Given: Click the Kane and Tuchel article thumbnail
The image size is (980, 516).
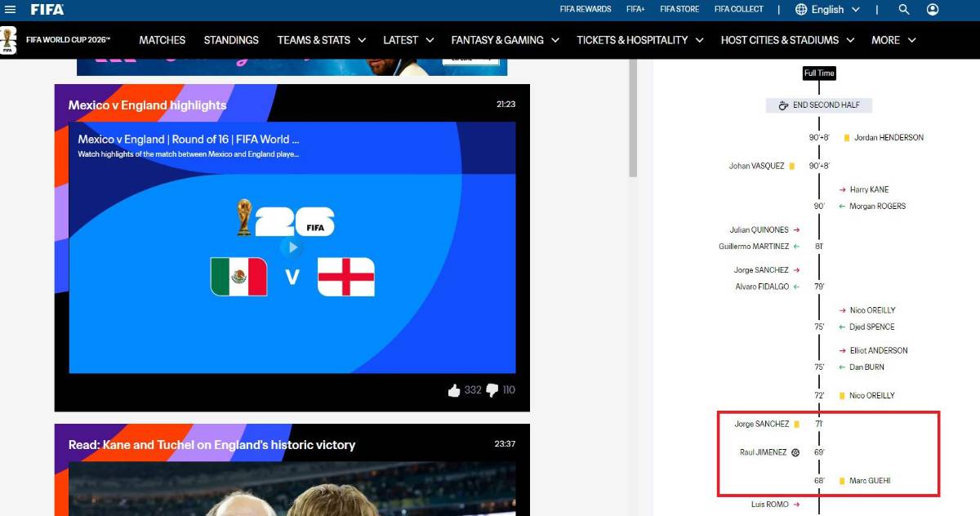Looking at the screenshot, I should point(292,488).
